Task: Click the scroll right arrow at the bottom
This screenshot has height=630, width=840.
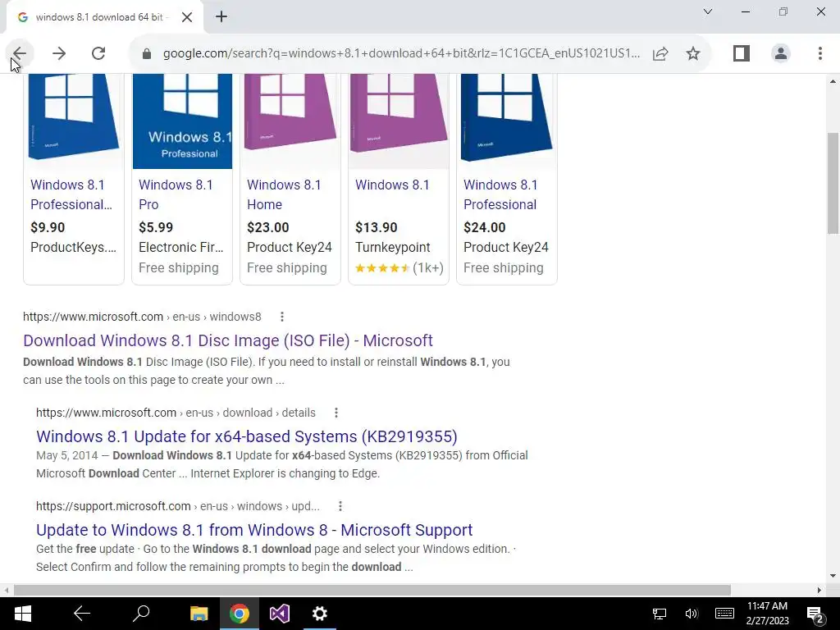Action: pyautogui.click(x=819, y=590)
